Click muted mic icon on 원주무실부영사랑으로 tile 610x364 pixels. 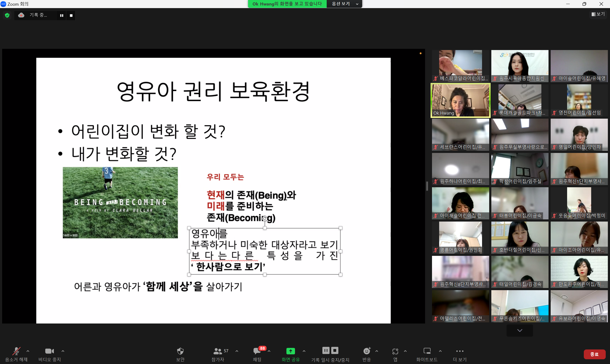click(x=495, y=147)
